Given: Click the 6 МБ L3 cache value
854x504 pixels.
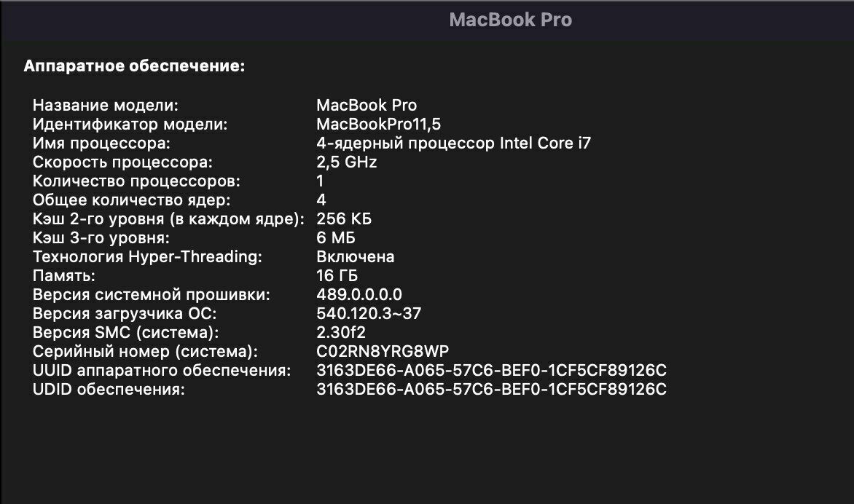Looking at the screenshot, I should pyautogui.click(x=336, y=237).
